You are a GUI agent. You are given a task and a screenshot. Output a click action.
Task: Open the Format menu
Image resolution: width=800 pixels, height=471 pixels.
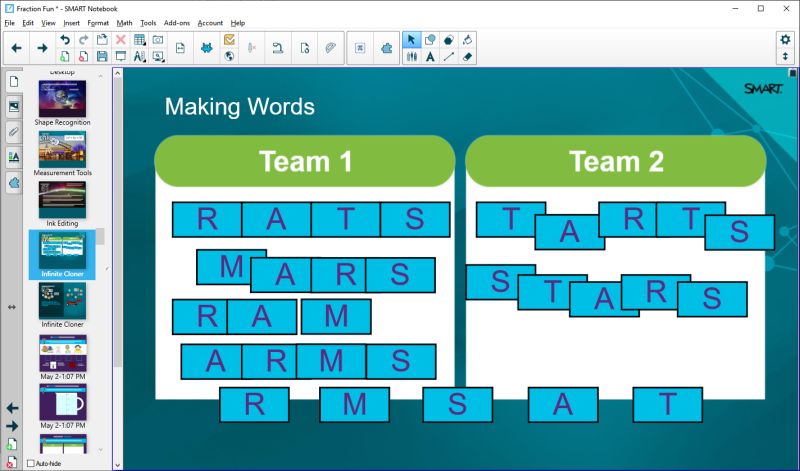pos(98,23)
